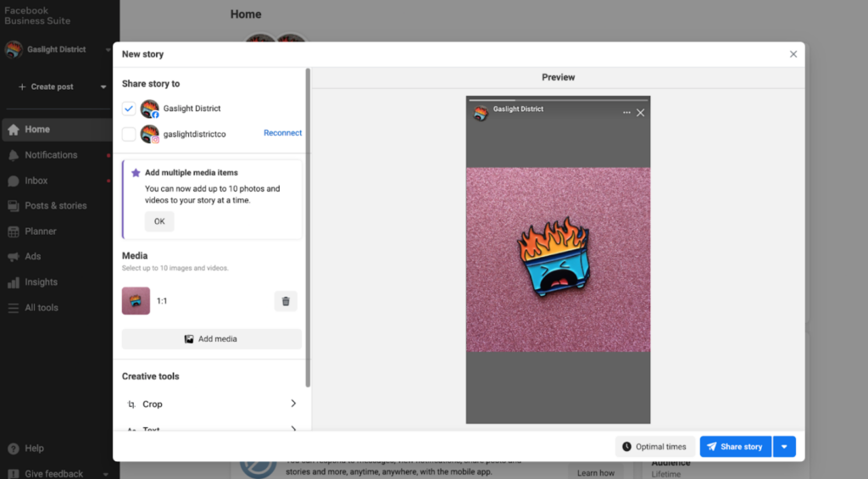868x479 pixels.
Task: Open the Inbox in the sidebar
Action: (x=36, y=181)
